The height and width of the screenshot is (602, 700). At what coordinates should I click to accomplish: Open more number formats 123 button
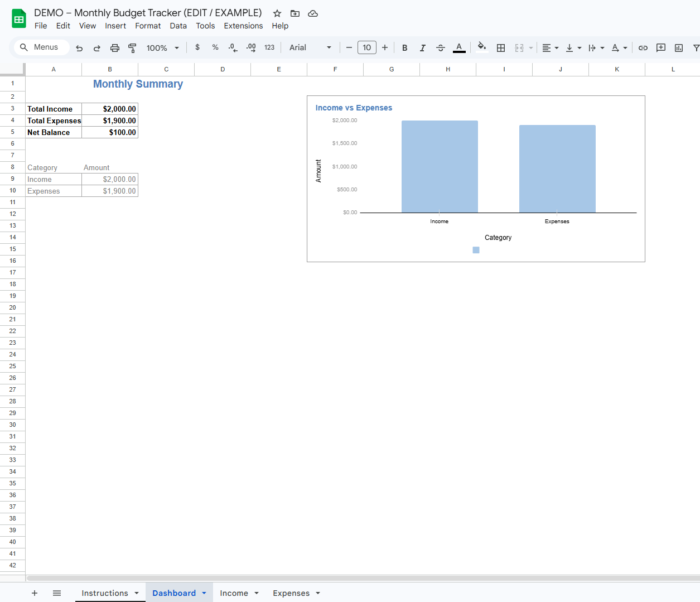pos(269,47)
